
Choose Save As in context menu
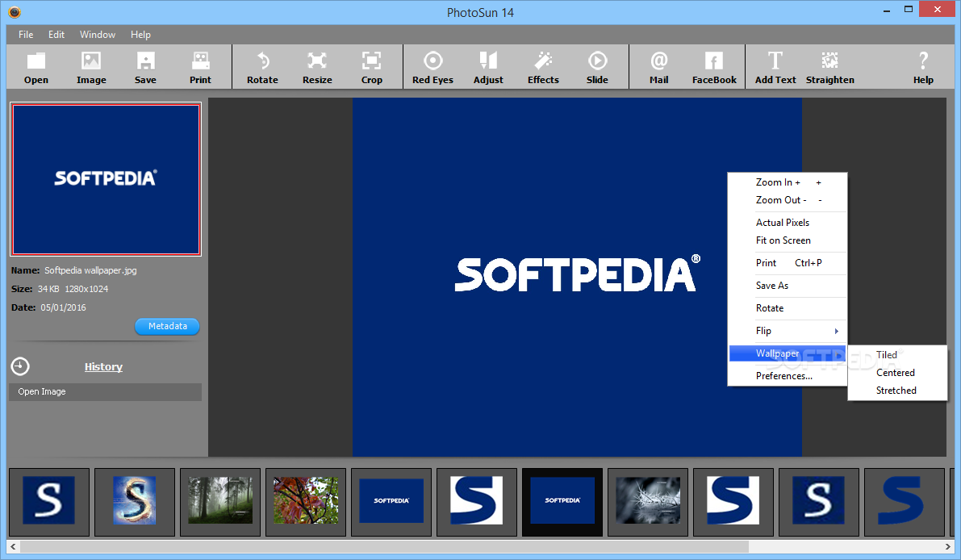[x=788, y=286]
